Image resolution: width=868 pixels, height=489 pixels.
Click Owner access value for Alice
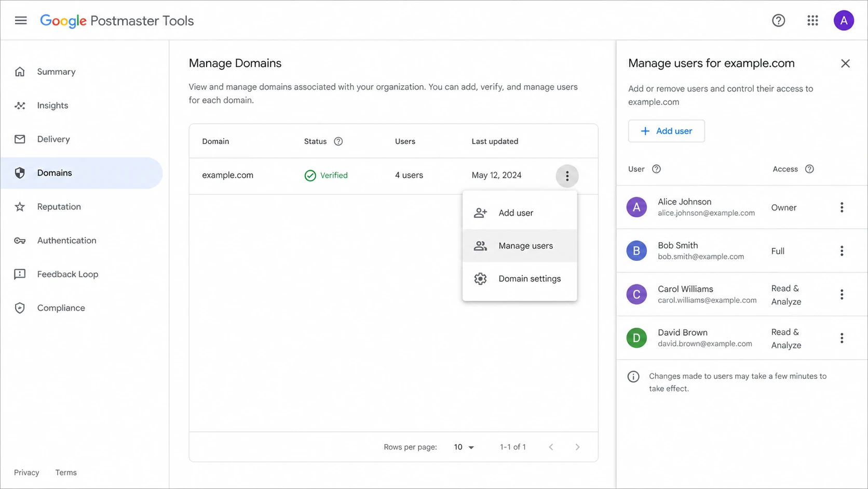click(783, 208)
